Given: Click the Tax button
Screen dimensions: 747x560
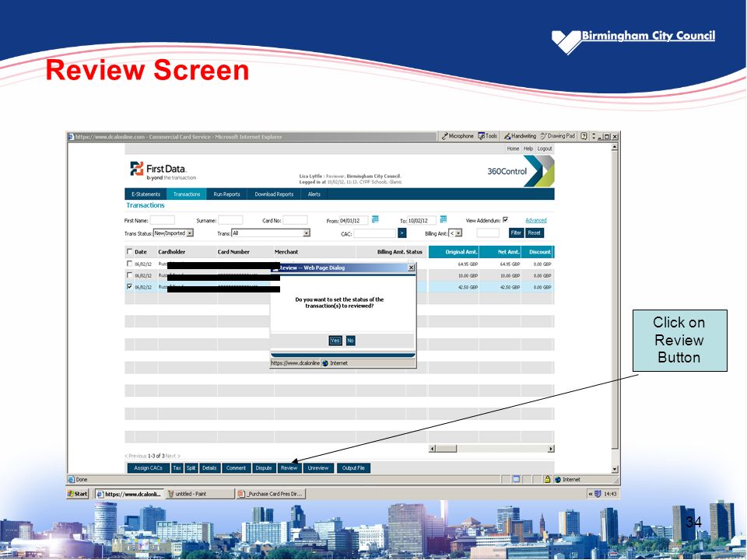Looking at the screenshot, I should pyautogui.click(x=177, y=468).
